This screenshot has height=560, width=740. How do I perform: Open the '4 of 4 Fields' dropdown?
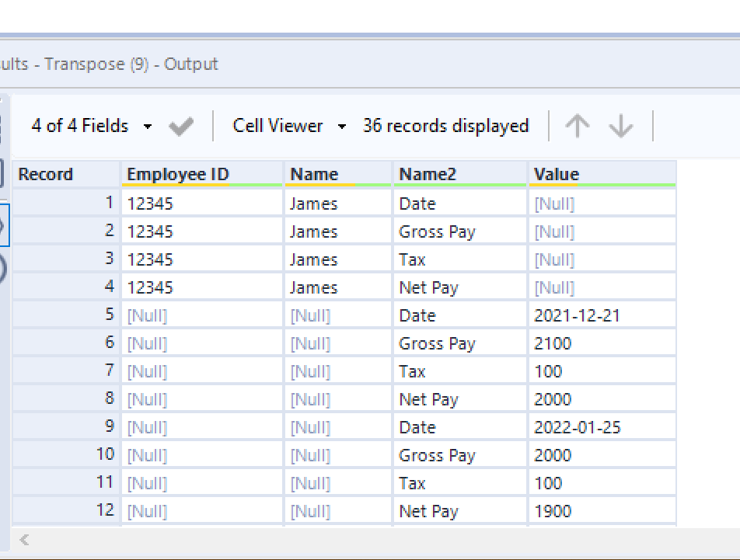81,126
